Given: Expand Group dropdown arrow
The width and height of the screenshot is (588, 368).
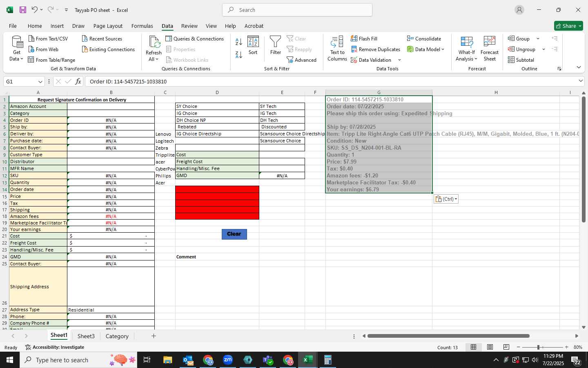Looking at the screenshot, I should pos(538,38).
